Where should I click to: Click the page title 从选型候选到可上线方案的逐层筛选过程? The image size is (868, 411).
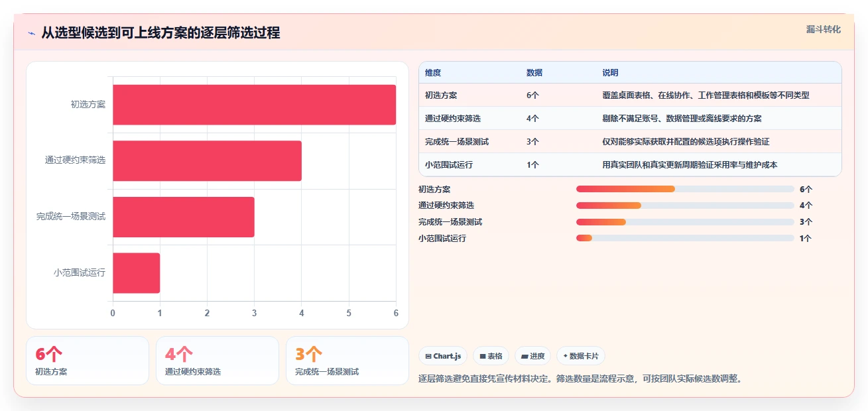point(160,32)
